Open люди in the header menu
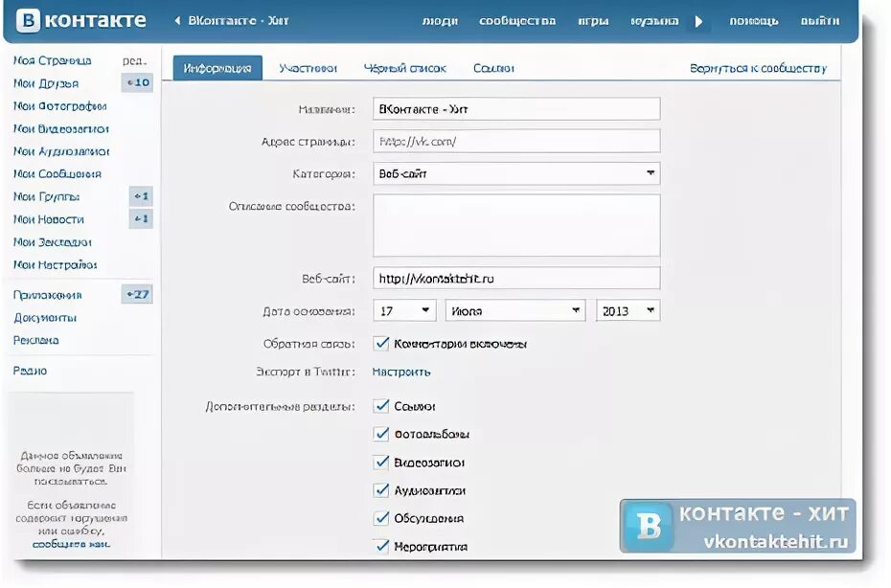The width and height of the screenshot is (891, 588). pos(441,21)
